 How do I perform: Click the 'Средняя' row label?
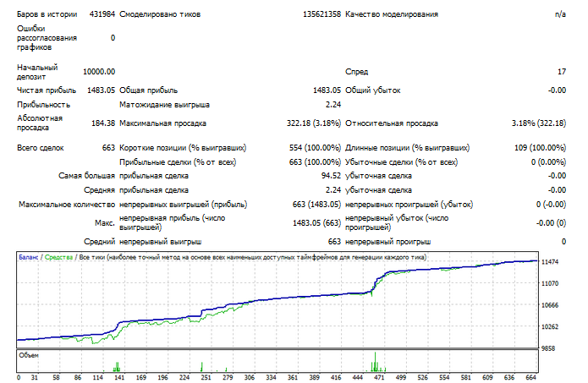pyautogui.click(x=99, y=190)
